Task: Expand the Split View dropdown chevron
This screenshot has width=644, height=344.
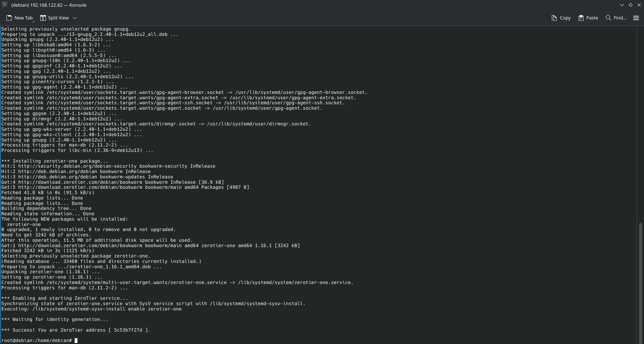Action: coord(75,18)
